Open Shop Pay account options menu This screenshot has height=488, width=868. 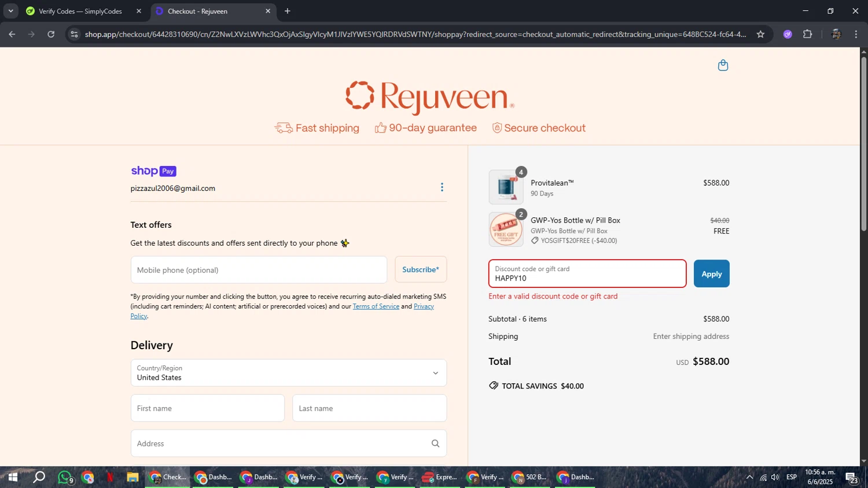(x=442, y=187)
